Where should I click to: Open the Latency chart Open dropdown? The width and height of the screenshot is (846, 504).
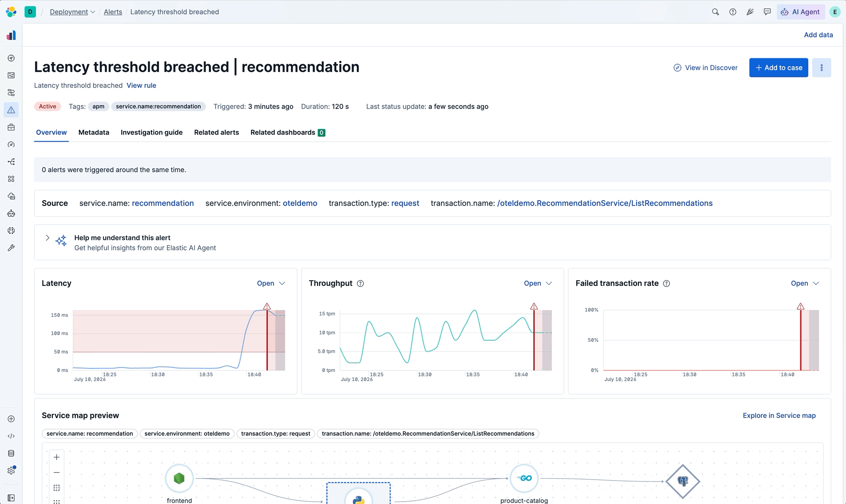click(271, 284)
